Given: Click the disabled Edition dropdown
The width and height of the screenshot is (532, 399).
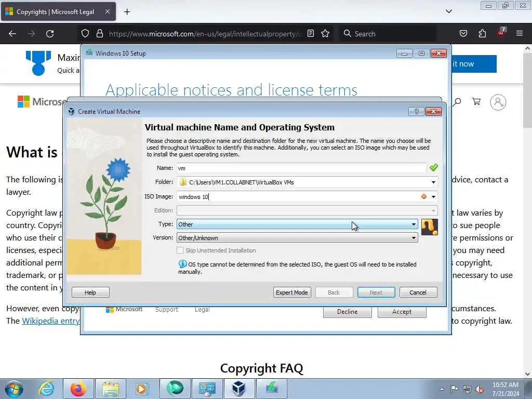Looking at the screenshot, I should 307,211.
